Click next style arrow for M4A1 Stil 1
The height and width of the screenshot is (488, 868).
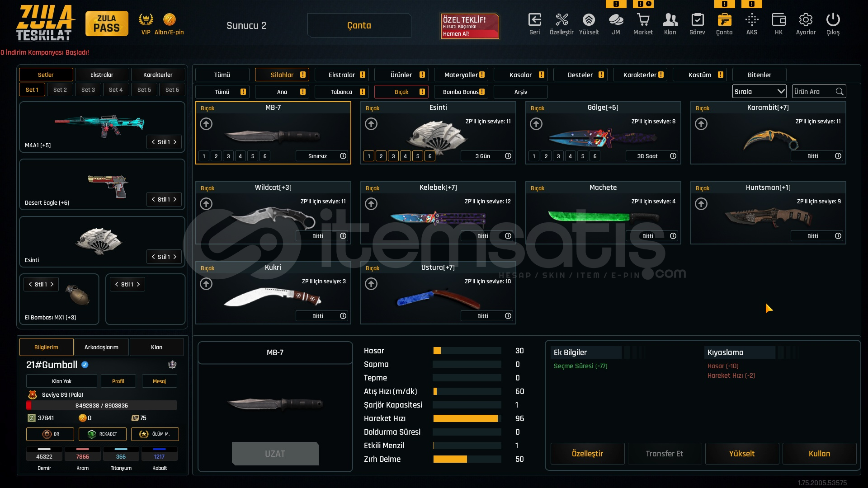pyautogui.click(x=175, y=142)
